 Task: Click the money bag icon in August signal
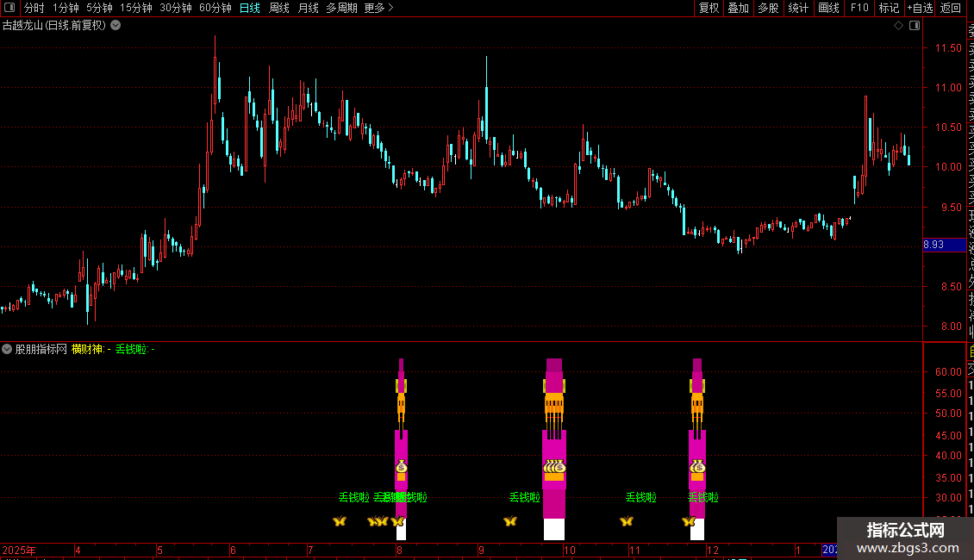pos(402,467)
